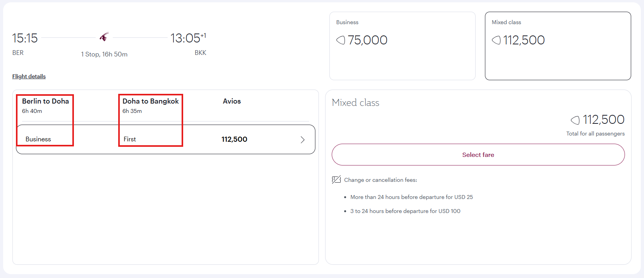The image size is (644, 278).
Task: Open the Flight details link
Action: click(x=29, y=76)
